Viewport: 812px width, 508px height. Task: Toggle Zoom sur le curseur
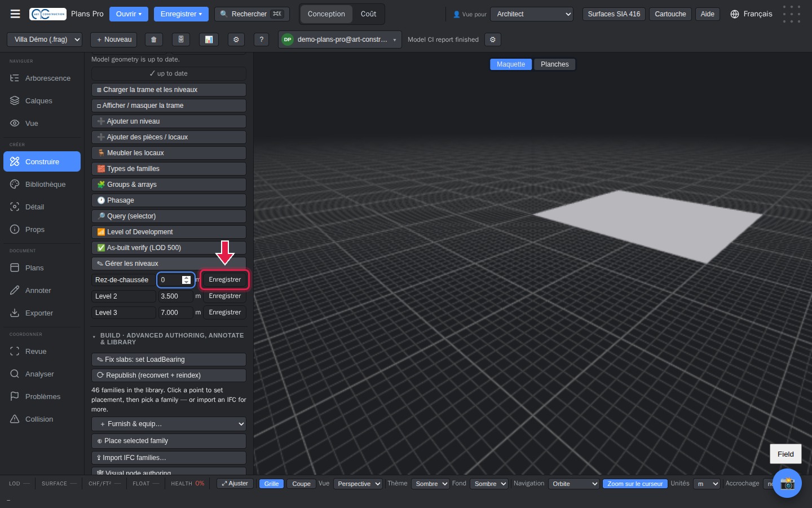click(x=635, y=484)
